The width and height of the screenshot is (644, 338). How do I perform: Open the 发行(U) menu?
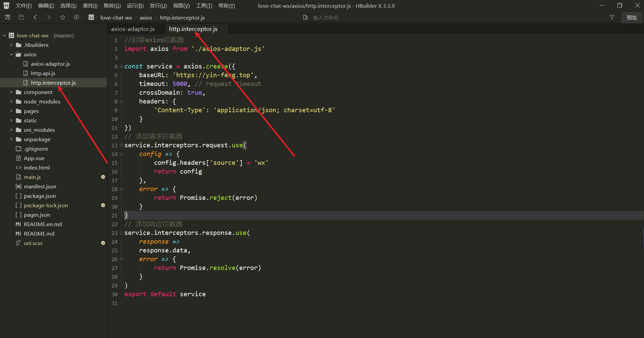pyautogui.click(x=158, y=6)
